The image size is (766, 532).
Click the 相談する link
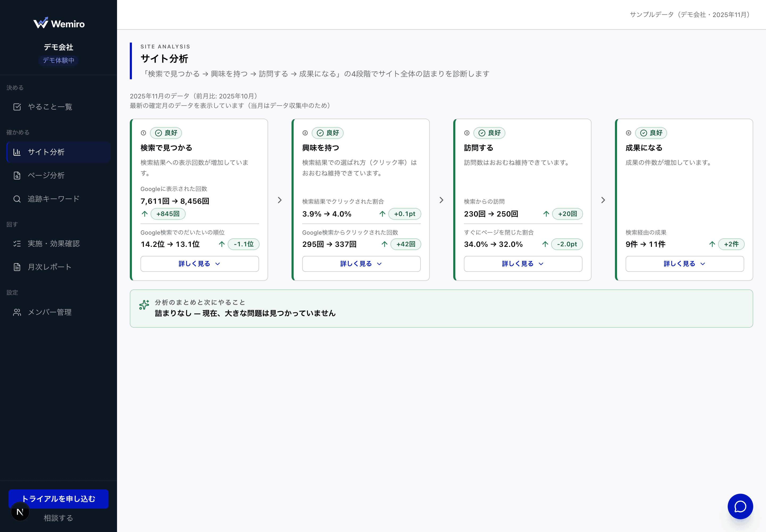pos(58,518)
